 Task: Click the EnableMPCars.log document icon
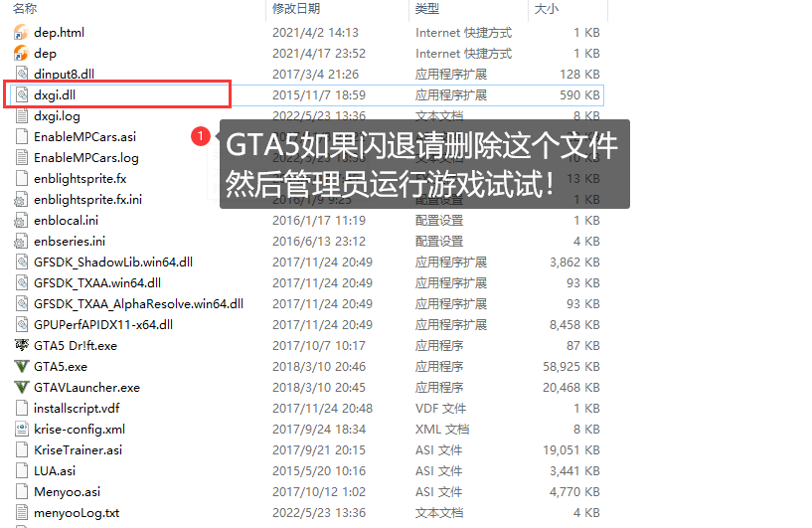pos(21,157)
